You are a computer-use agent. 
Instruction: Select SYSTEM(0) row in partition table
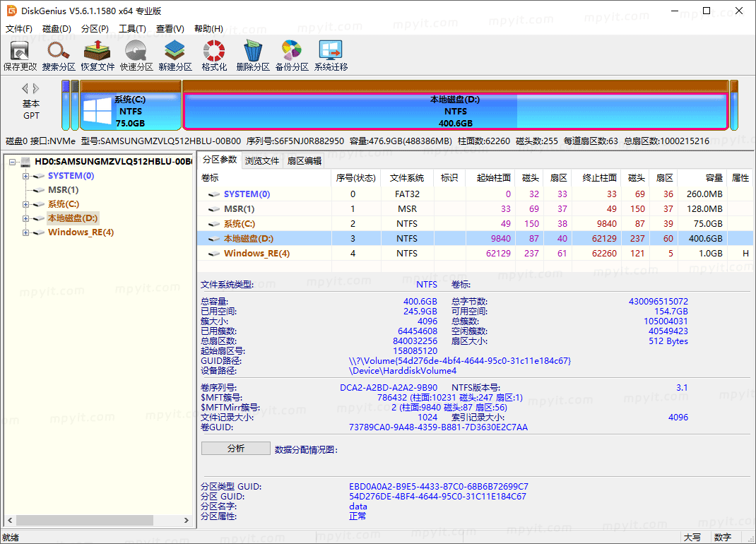[475, 194]
